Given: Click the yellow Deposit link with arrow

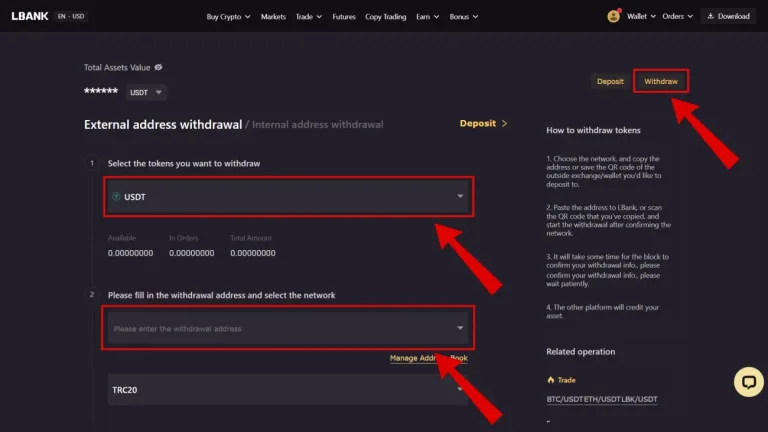Looking at the screenshot, I should pos(483,124).
